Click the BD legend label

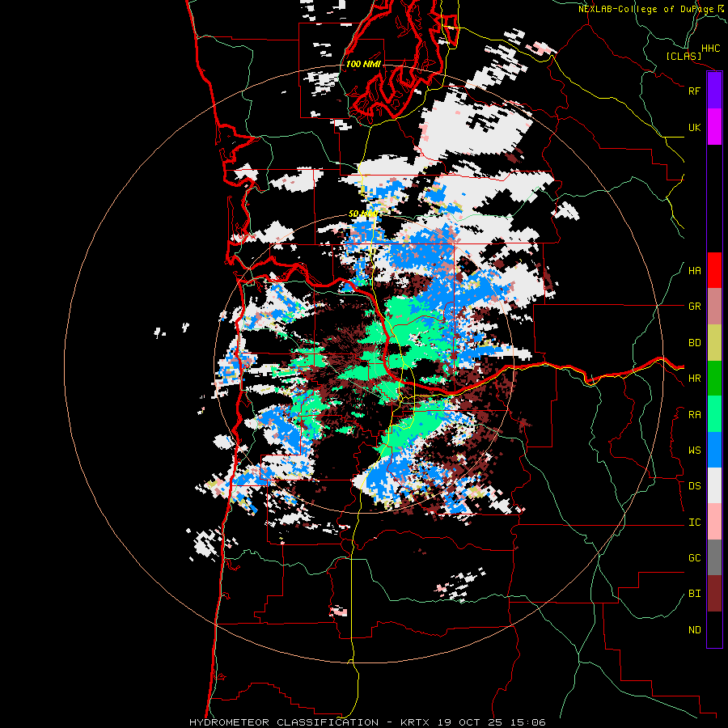point(694,343)
